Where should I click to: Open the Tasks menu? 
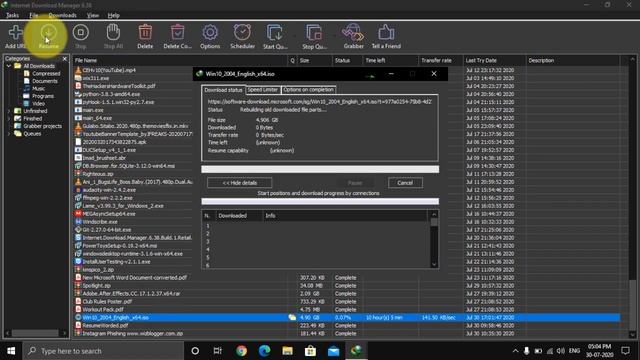12,15
